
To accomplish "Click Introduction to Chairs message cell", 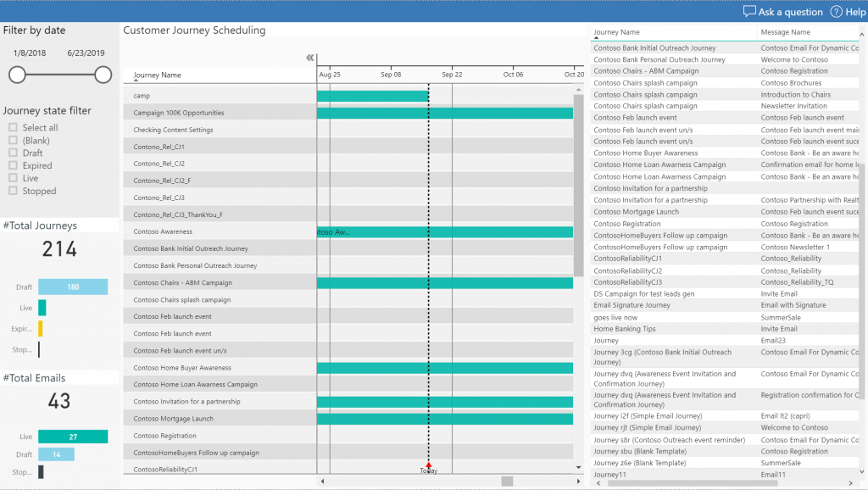I will click(795, 95).
